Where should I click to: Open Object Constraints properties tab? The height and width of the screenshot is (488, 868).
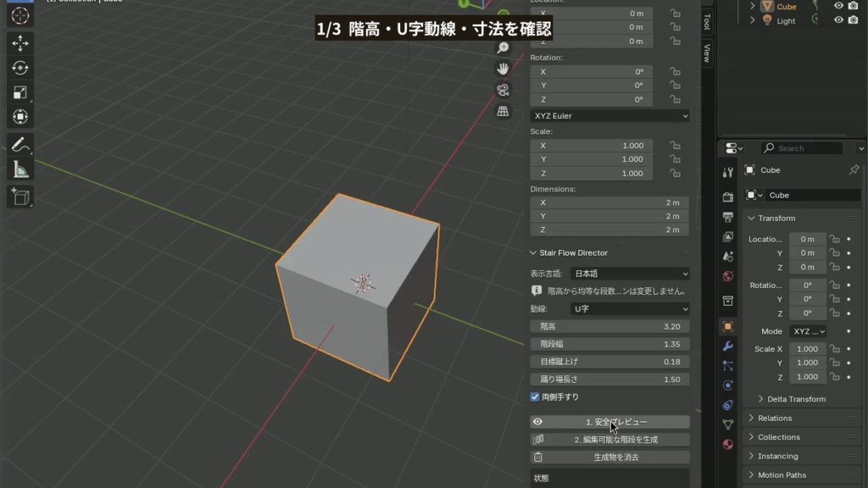click(x=728, y=405)
